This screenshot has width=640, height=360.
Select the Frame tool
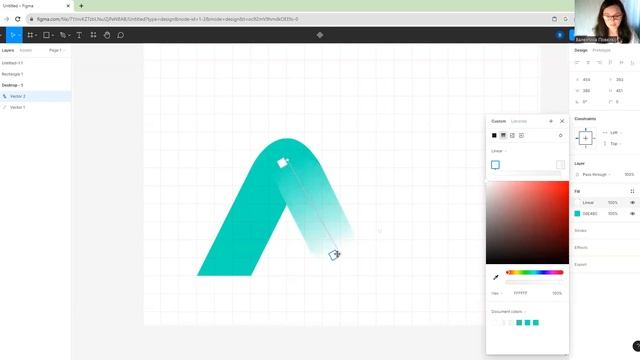click(30, 35)
